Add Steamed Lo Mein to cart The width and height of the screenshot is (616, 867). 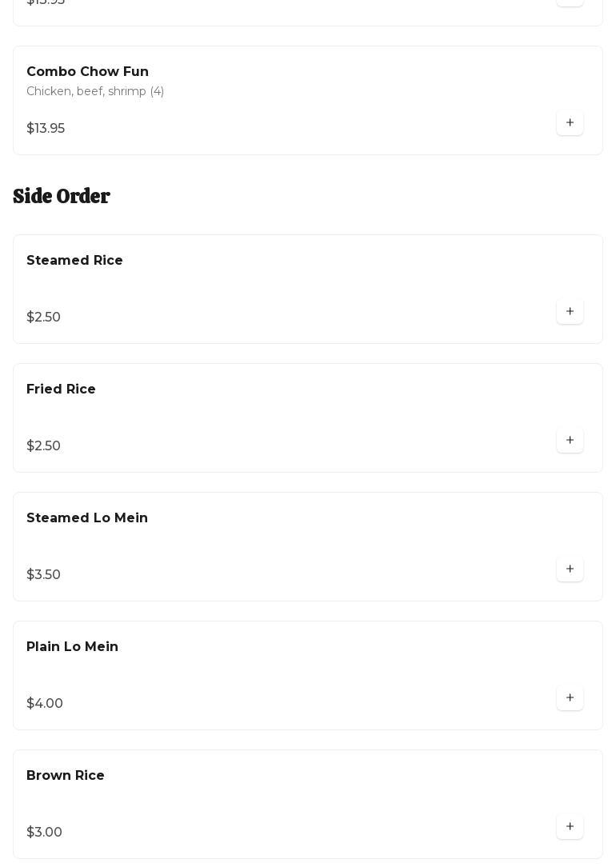[x=570, y=569]
